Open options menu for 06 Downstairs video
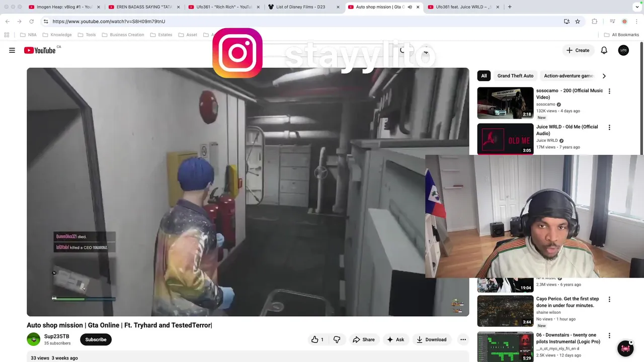This screenshot has width=644, height=362. click(x=609, y=335)
